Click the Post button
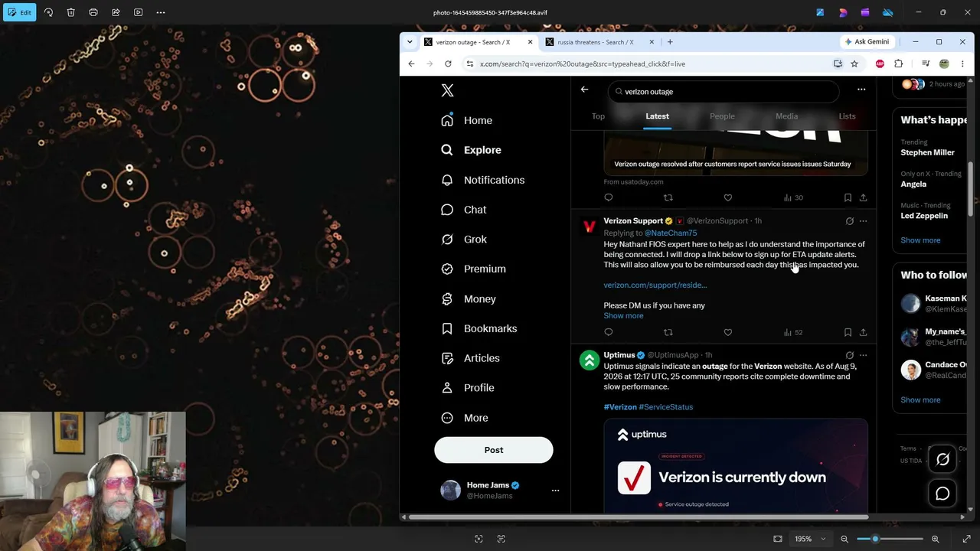The height and width of the screenshot is (551, 980). tap(494, 450)
